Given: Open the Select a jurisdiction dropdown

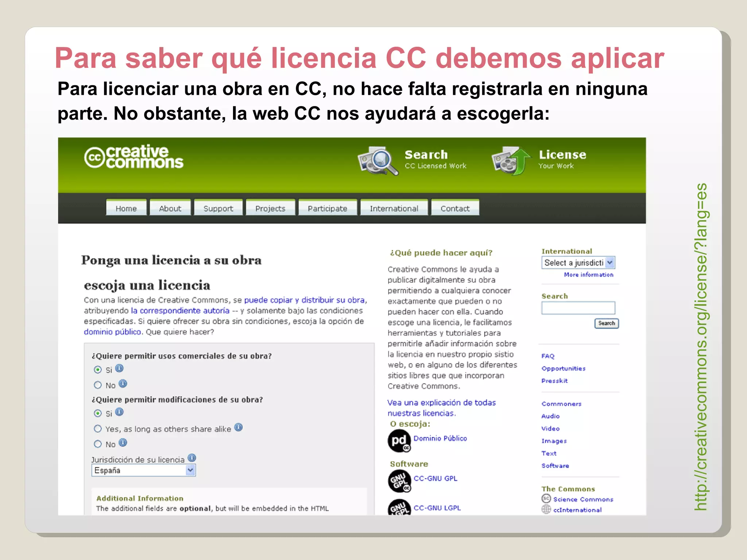Looking at the screenshot, I should [x=578, y=262].
